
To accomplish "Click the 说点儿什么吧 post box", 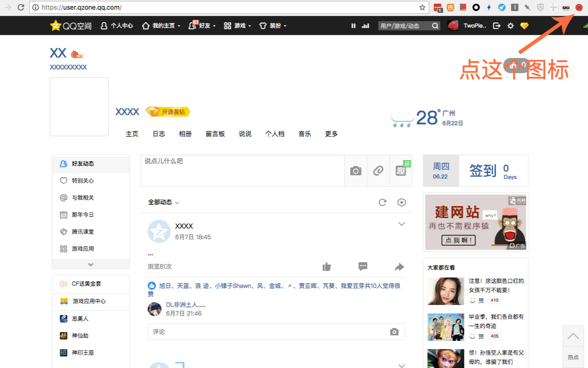I will [243, 171].
